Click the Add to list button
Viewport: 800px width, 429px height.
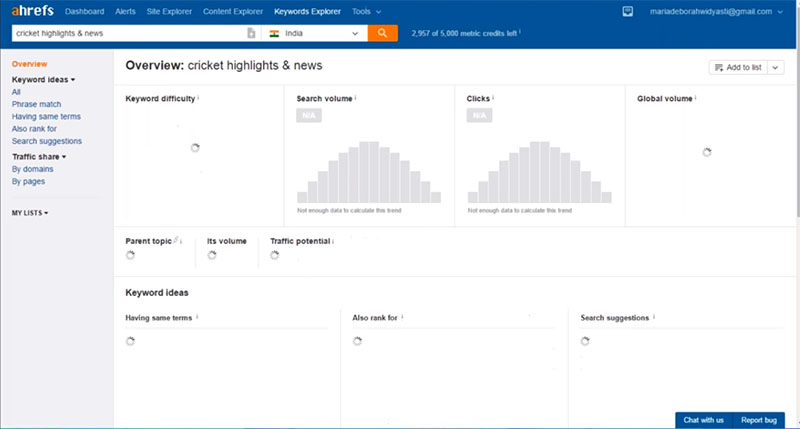[x=736, y=67]
